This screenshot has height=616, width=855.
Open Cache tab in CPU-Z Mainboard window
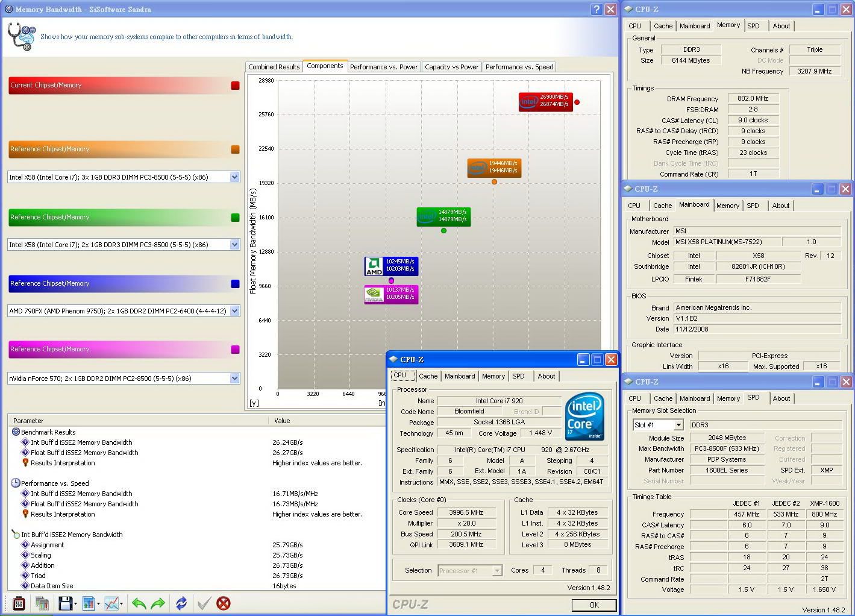pyautogui.click(x=663, y=206)
